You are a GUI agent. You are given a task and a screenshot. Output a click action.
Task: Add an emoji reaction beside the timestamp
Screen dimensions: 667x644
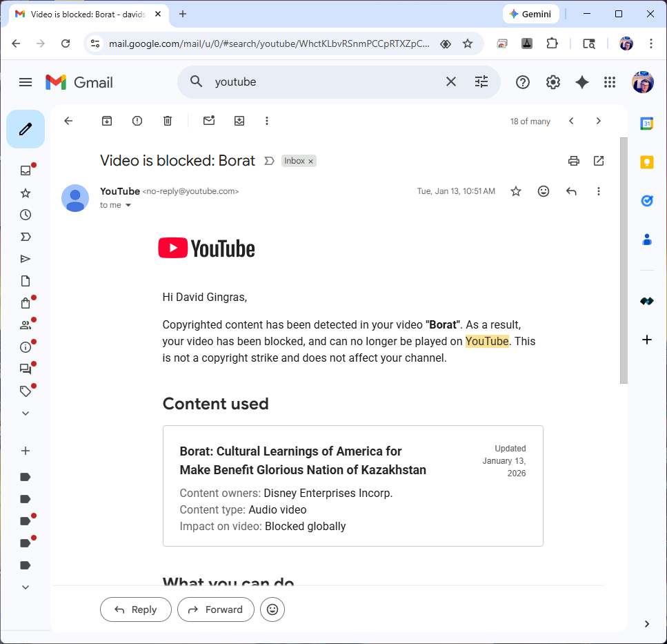(544, 191)
